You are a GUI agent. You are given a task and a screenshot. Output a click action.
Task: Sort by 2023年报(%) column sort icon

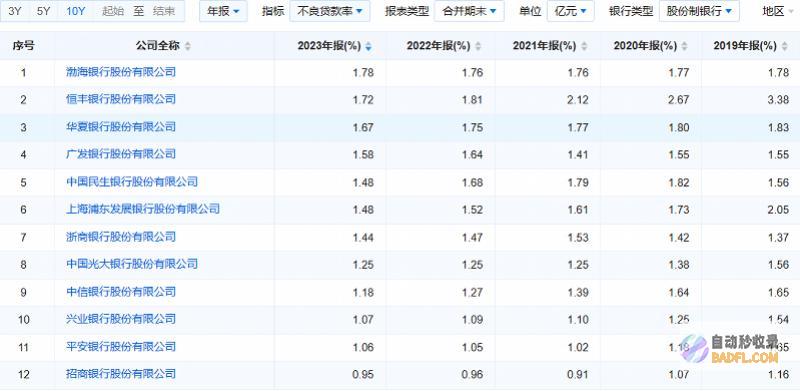(x=368, y=46)
